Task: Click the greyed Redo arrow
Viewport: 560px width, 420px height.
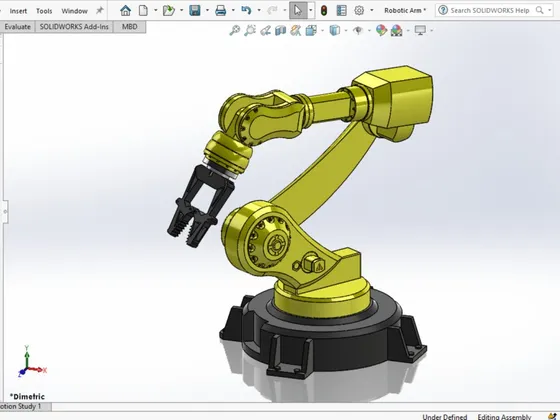Action: click(272, 11)
